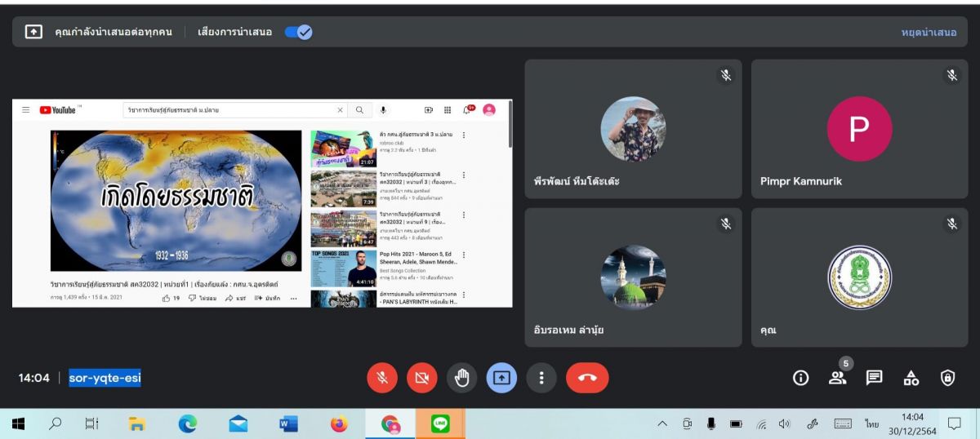Show the participants list with 5 badge
The height and width of the screenshot is (439, 980).
837,377
